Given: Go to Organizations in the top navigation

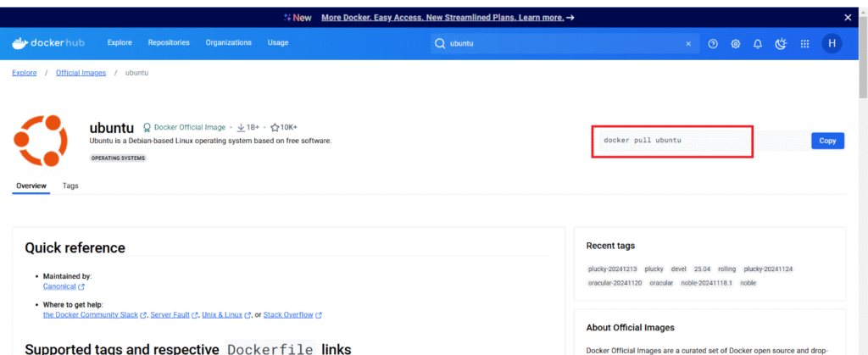Looking at the screenshot, I should [228, 42].
